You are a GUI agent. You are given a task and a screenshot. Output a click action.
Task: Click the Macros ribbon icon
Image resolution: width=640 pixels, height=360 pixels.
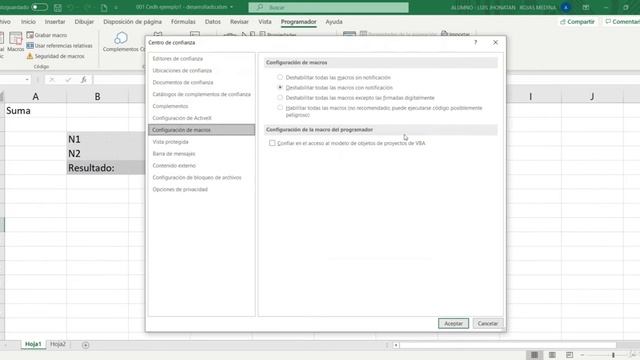tap(16, 42)
